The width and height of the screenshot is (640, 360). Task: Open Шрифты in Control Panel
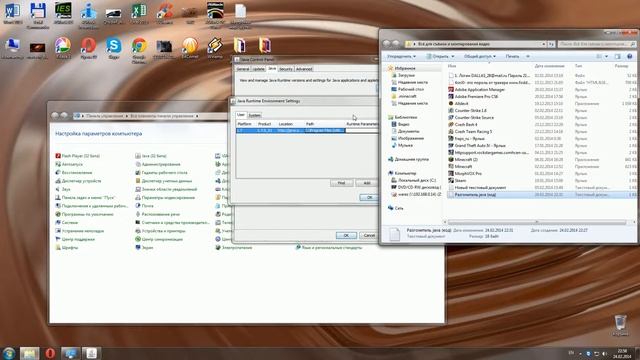pos(67,247)
